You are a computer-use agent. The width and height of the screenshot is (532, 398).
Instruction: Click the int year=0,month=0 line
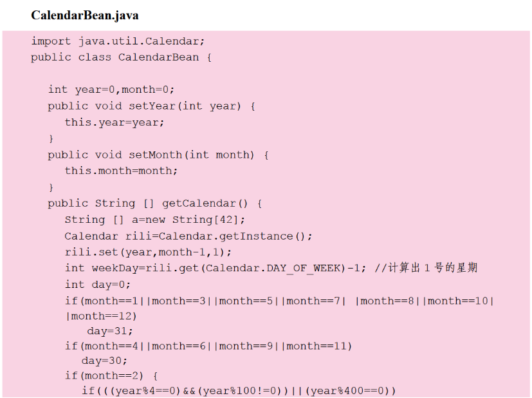tap(111, 90)
